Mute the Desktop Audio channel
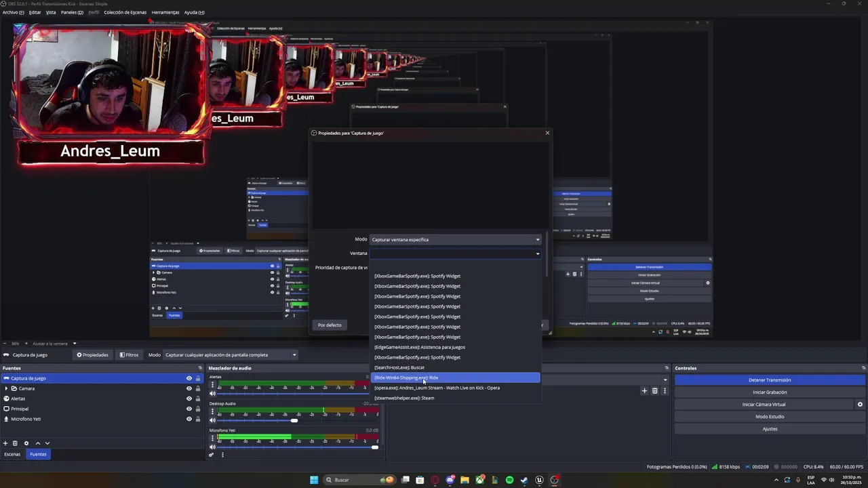 pyautogui.click(x=212, y=420)
